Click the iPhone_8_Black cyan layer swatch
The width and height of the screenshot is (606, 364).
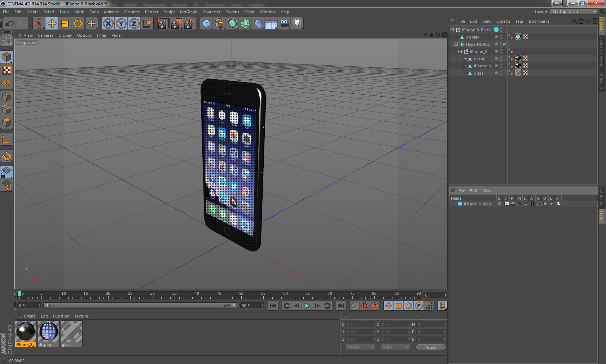(x=496, y=30)
